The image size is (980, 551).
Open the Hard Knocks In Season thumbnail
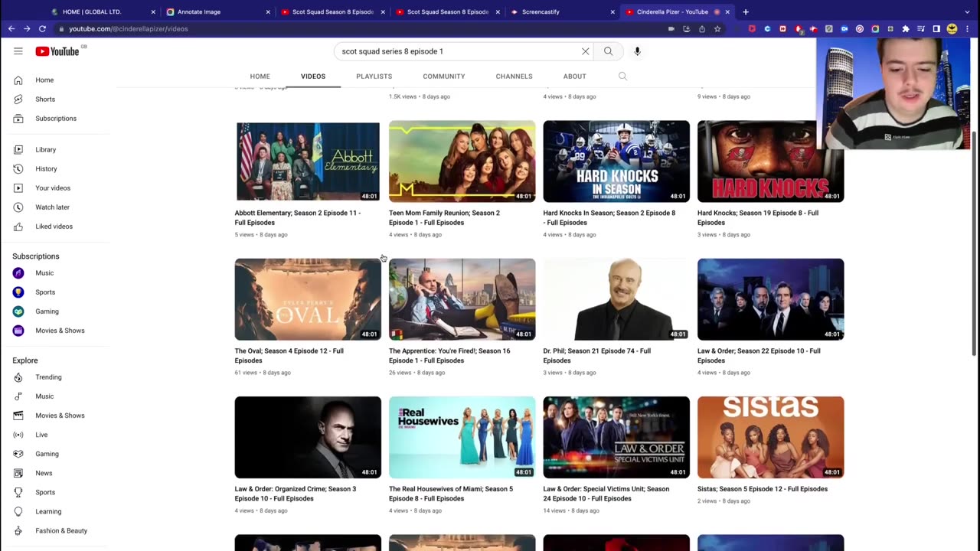pyautogui.click(x=616, y=161)
